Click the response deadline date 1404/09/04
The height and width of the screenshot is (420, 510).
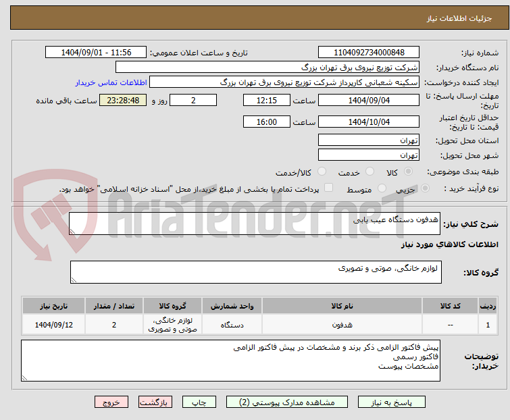tap(369, 100)
